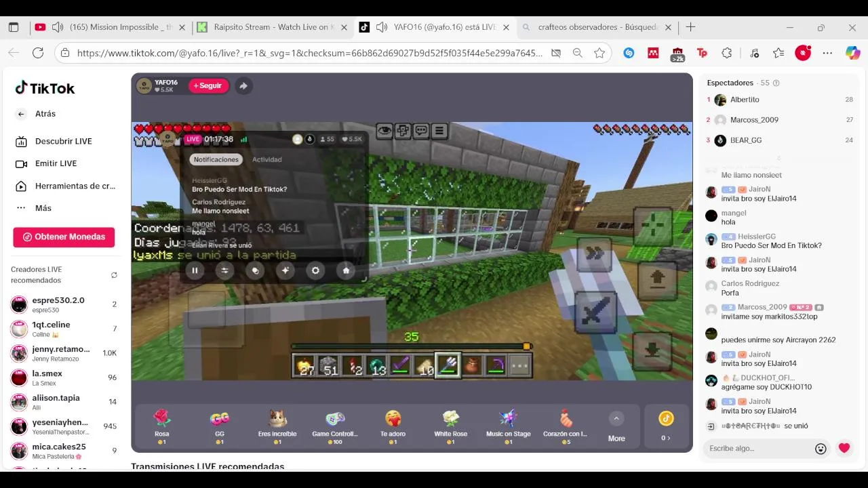The height and width of the screenshot is (488, 868).
Task: Close the crafteos observadores tab
Action: (x=668, y=27)
